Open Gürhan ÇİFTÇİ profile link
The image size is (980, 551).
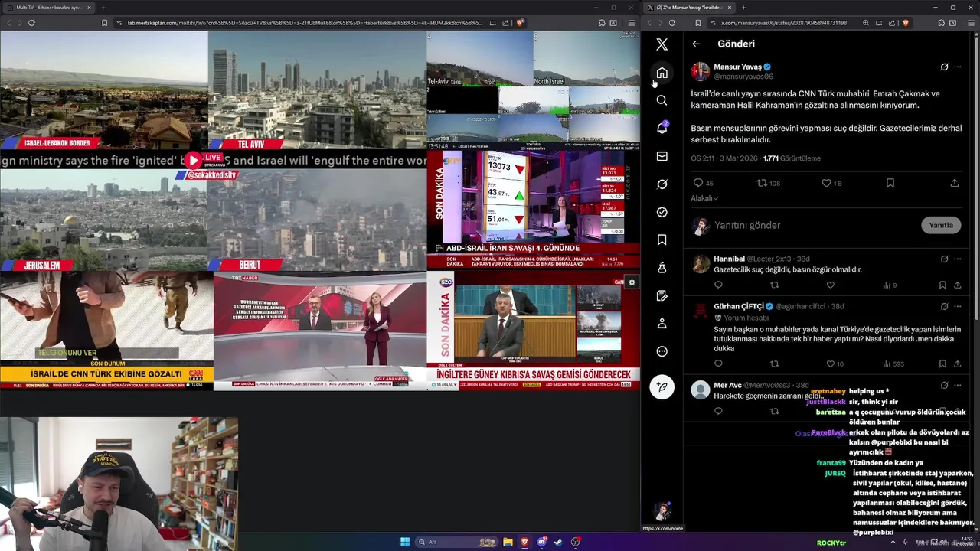pyautogui.click(x=739, y=306)
